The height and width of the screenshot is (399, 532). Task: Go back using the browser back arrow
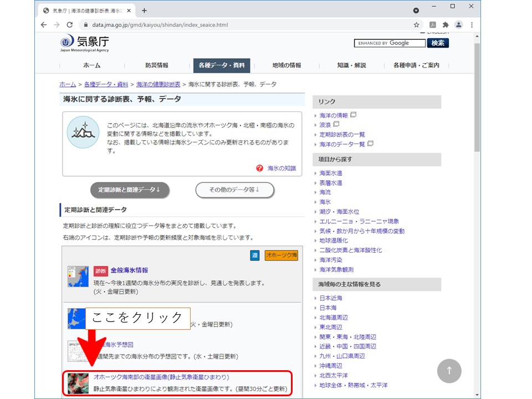coord(44,25)
